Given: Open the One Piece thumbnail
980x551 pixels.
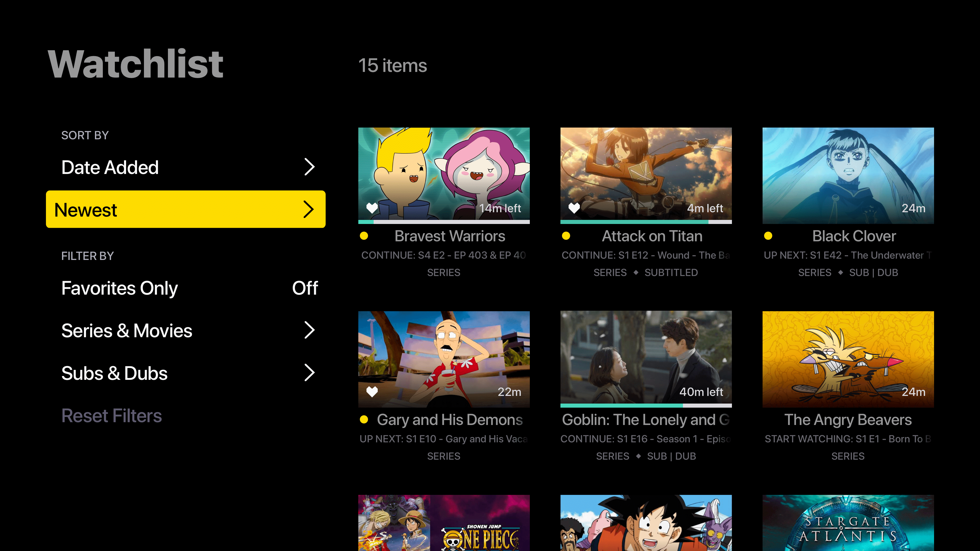Looking at the screenshot, I should pyautogui.click(x=444, y=523).
